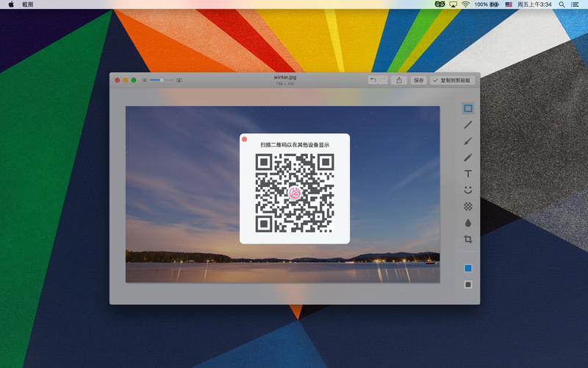588x368 pixels.
Task: Open the AirPlay display menu
Action: [453, 4]
